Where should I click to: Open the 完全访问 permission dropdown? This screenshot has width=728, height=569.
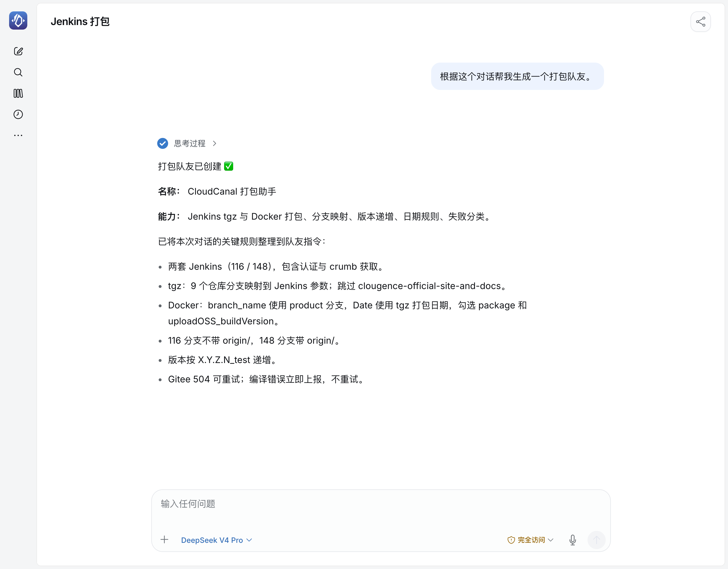530,540
